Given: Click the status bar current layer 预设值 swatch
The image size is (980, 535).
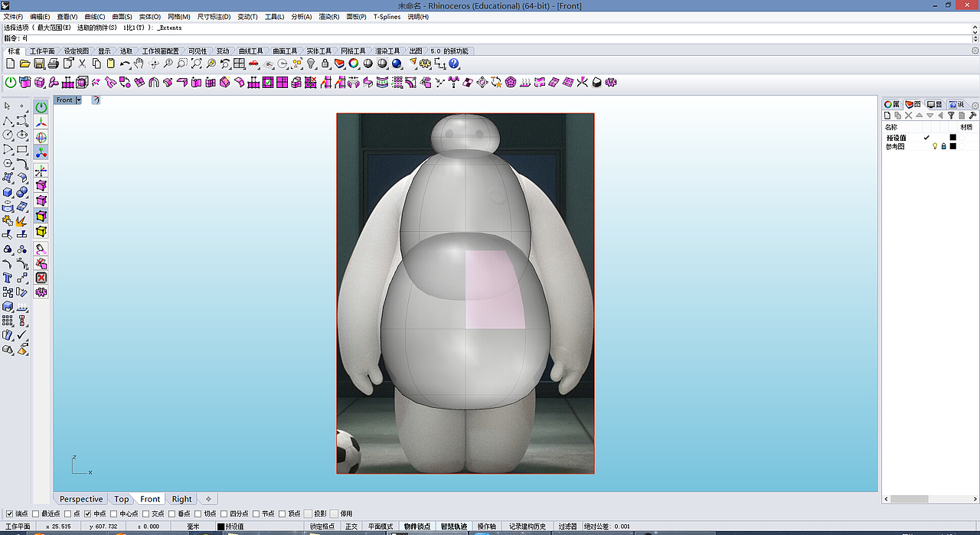Looking at the screenshot, I should (x=221, y=527).
